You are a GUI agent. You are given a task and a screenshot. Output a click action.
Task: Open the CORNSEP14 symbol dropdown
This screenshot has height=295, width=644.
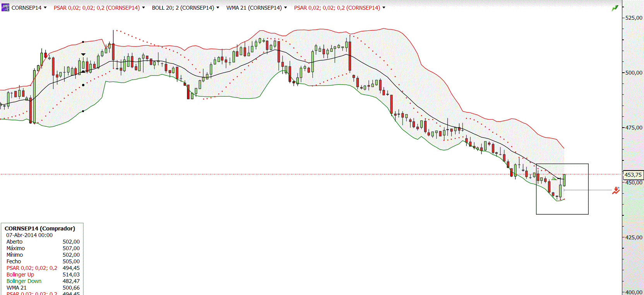pos(45,8)
